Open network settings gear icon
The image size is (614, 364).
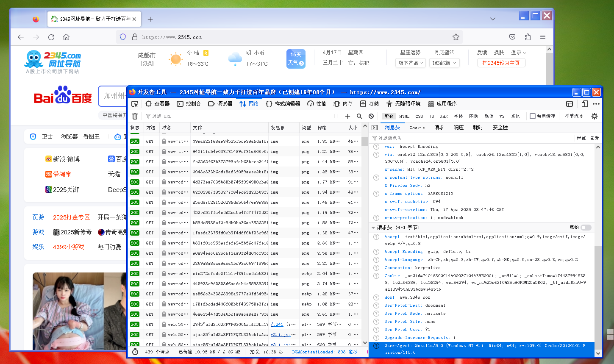pos(595,116)
